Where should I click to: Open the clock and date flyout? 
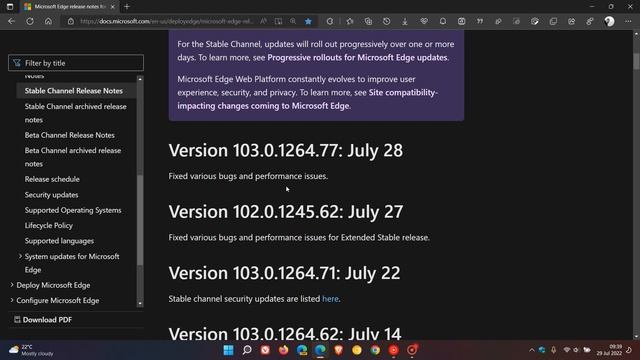(609, 350)
